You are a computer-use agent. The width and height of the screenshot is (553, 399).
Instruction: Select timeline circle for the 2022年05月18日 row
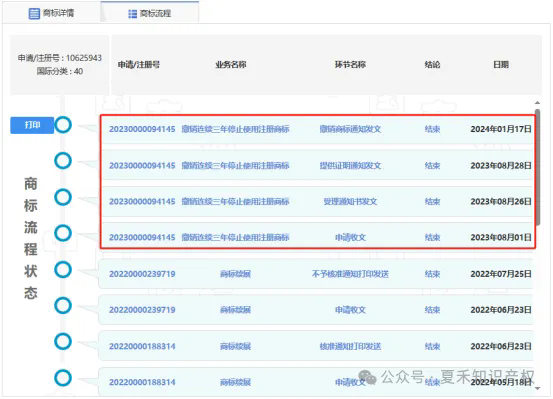63,378
